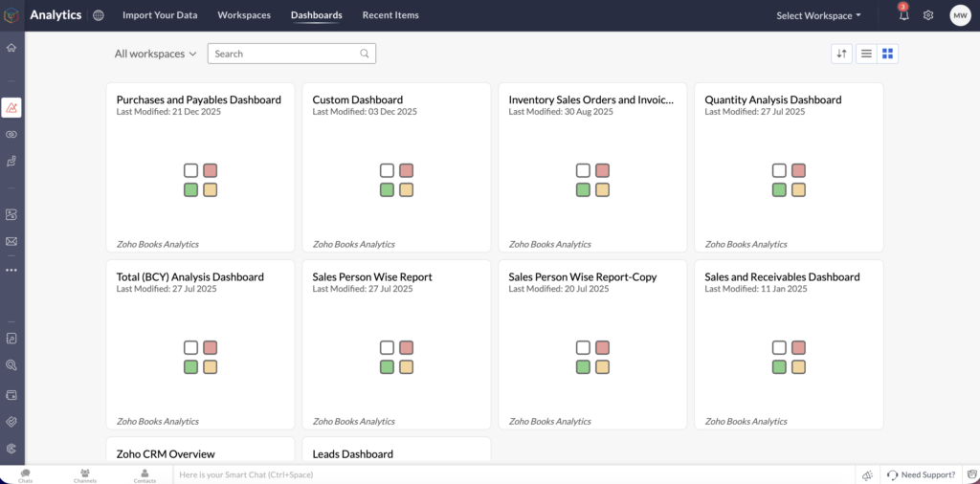Click the announcements megaphone icon
The height and width of the screenshot is (484, 980).
point(867,474)
